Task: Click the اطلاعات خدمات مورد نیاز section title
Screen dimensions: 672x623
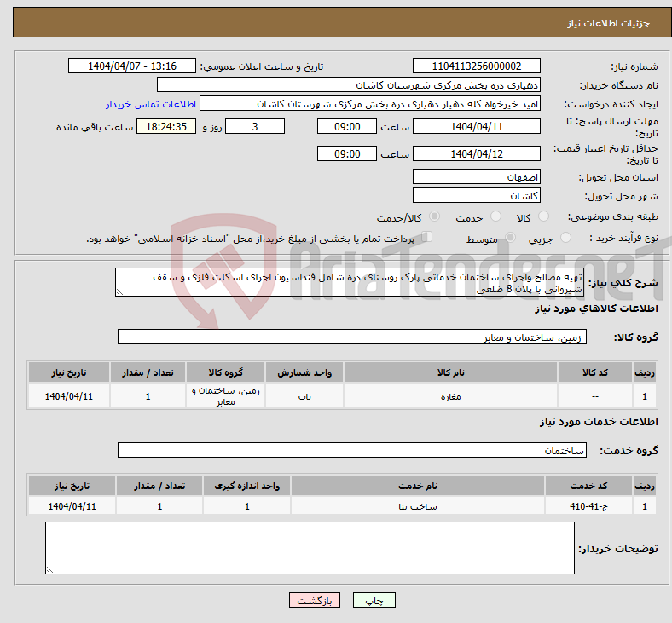Action: pos(599,422)
